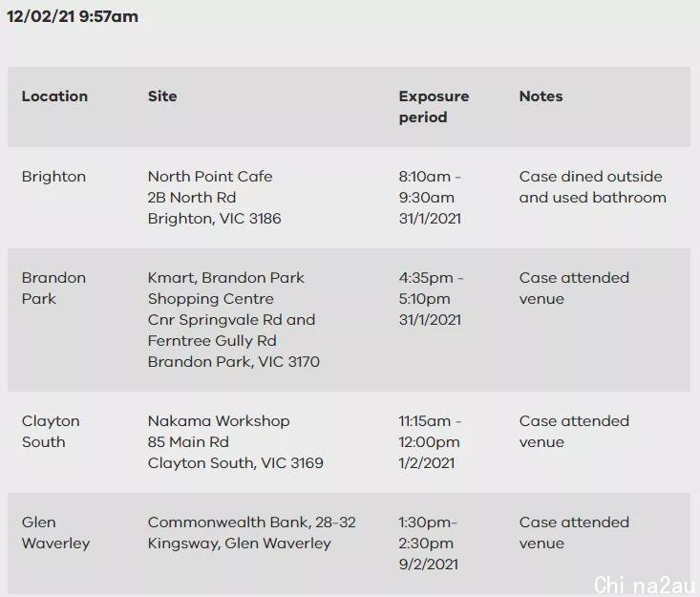Select the Brighton location cell
The width and height of the screenshot is (700, 597).
coord(53,177)
